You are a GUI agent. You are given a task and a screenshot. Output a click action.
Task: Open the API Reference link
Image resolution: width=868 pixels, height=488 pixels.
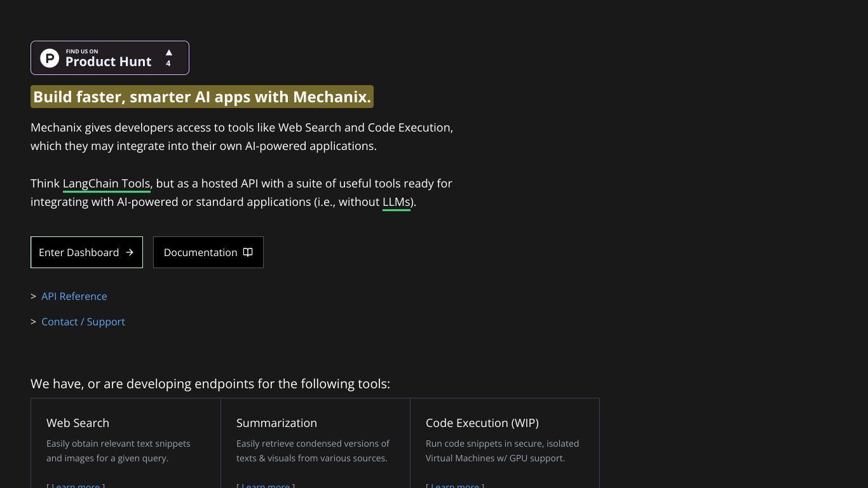tap(74, 296)
